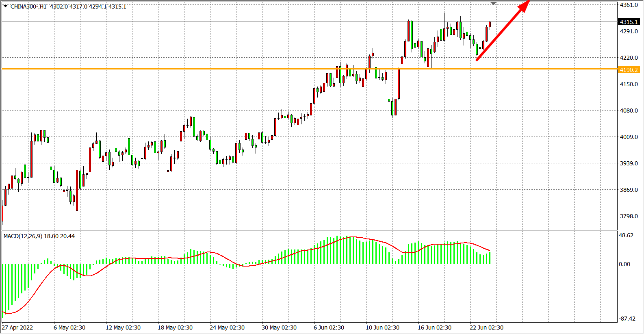Click the 27 Apr 2022 date label
The image size is (644, 334).
(17, 327)
